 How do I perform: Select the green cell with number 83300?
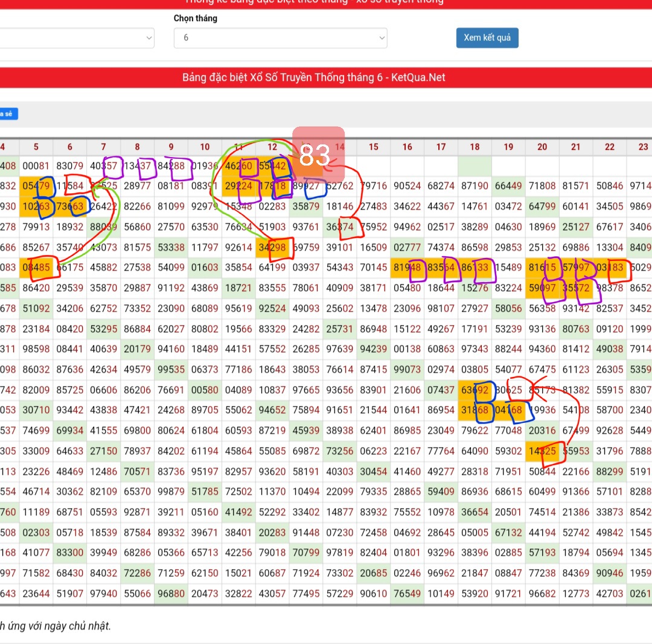[70, 553]
